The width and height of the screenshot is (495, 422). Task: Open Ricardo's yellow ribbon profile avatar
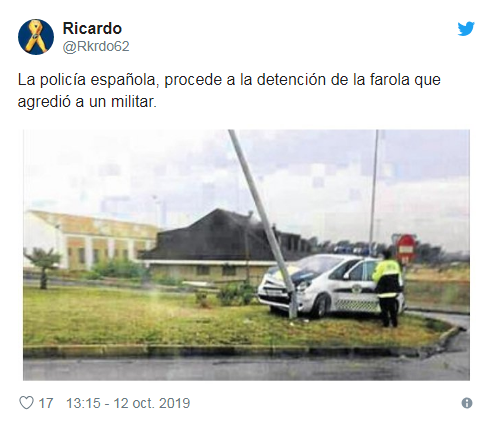tap(36, 37)
